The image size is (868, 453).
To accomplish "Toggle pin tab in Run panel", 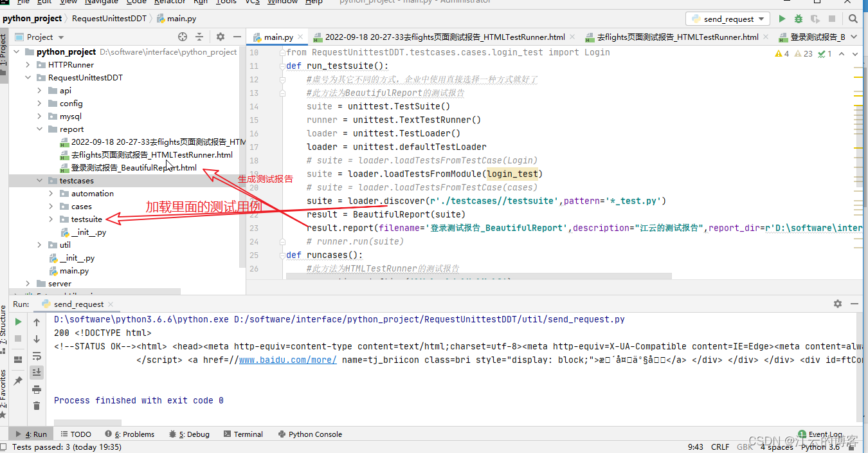I will coord(18,381).
